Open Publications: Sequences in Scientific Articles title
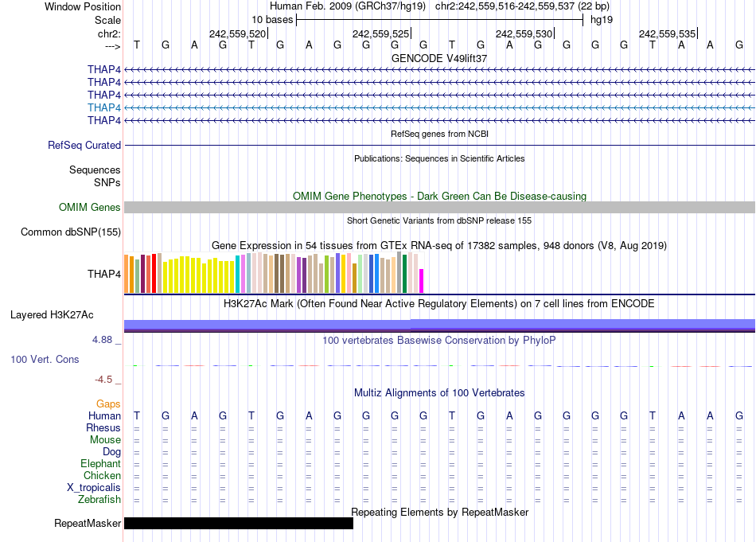Screen dimensions: 756x542 (x=439, y=158)
